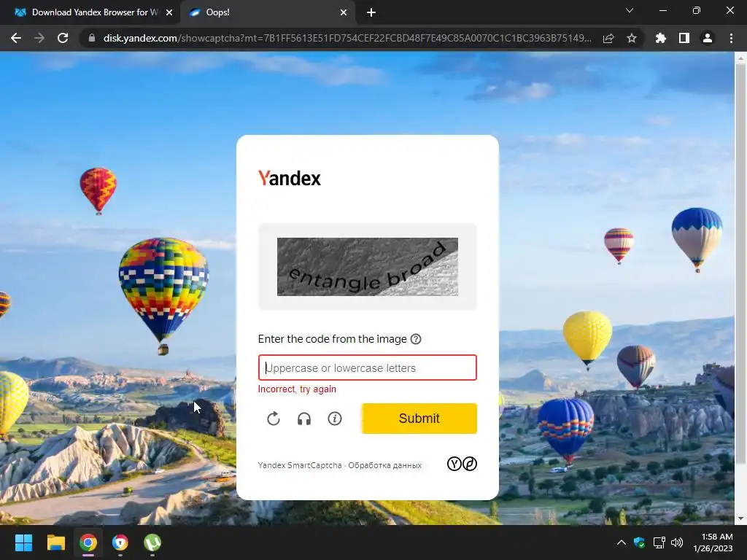
Task: Open Chrome extensions puzzle icon
Action: (661, 38)
